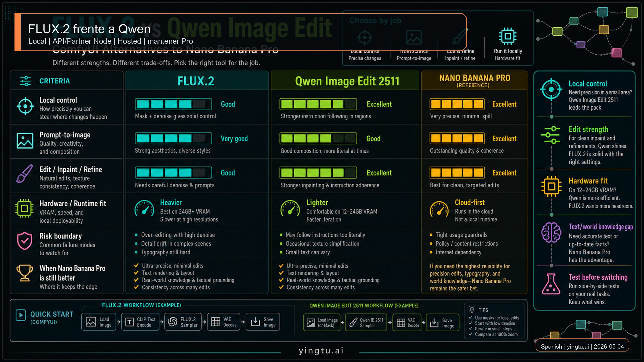The width and height of the screenshot is (644, 362).
Task: Open the yingtu.ai footer link
Action: click(321, 350)
